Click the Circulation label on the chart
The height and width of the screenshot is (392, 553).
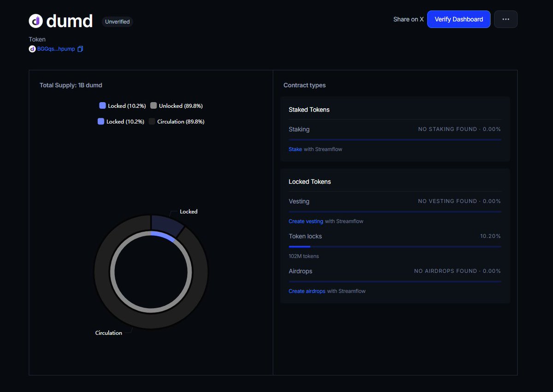tap(109, 333)
